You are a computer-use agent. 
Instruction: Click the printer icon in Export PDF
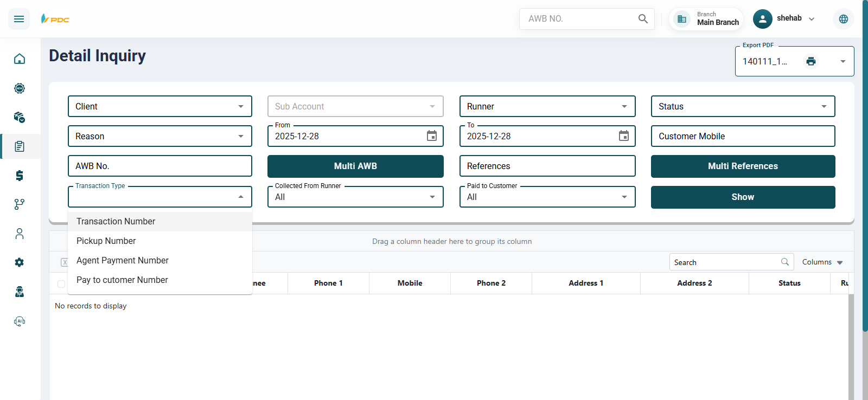(x=810, y=61)
